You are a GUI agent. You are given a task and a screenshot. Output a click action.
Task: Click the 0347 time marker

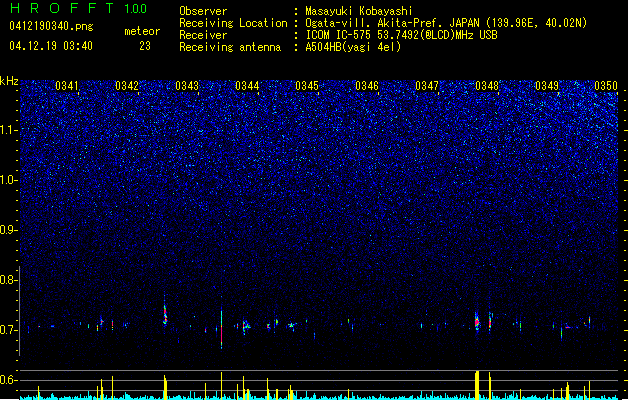point(426,86)
